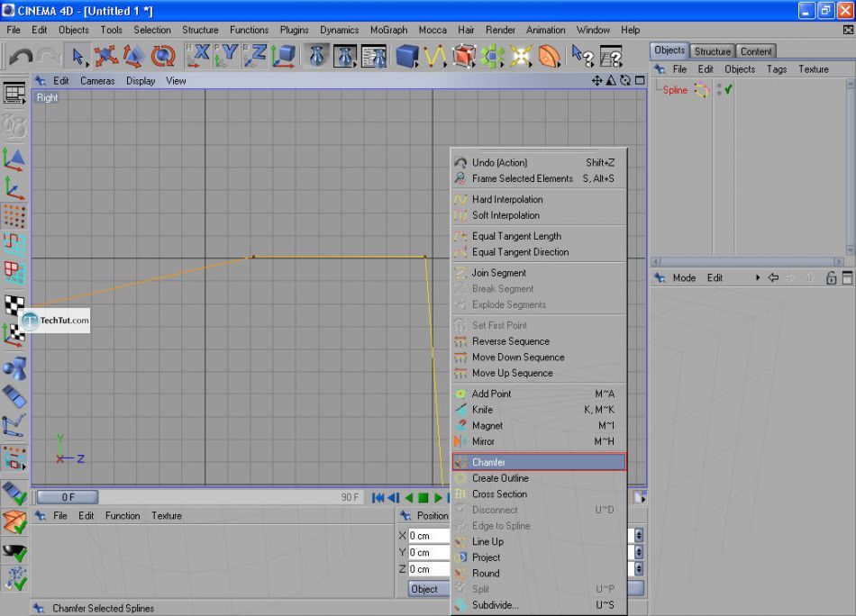The height and width of the screenshot is (616, 856).
Task: Add a HyperNURBS generator object
Action: click(x=463, y=56)
